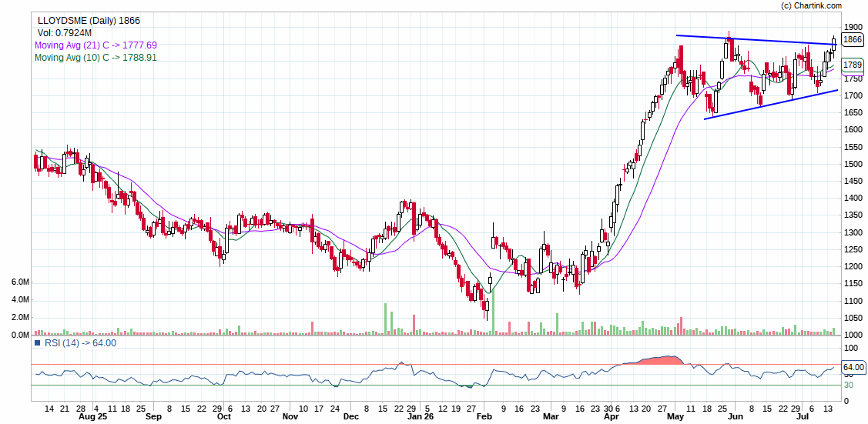This screenshot has width=868, height=424.
Task: Click the Jan 26 date axis label
Action: (x=421, y=416)
